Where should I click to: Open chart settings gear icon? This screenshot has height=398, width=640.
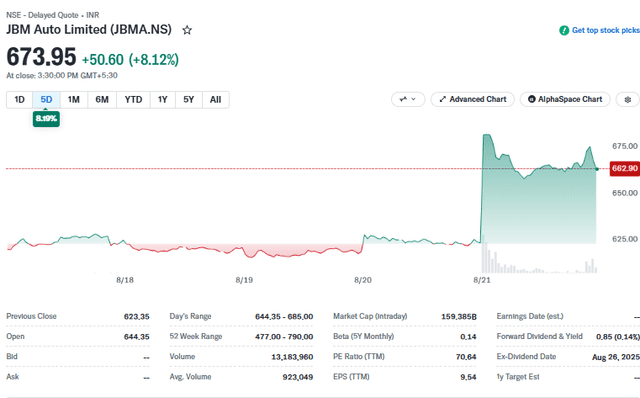tap(628, 100)
